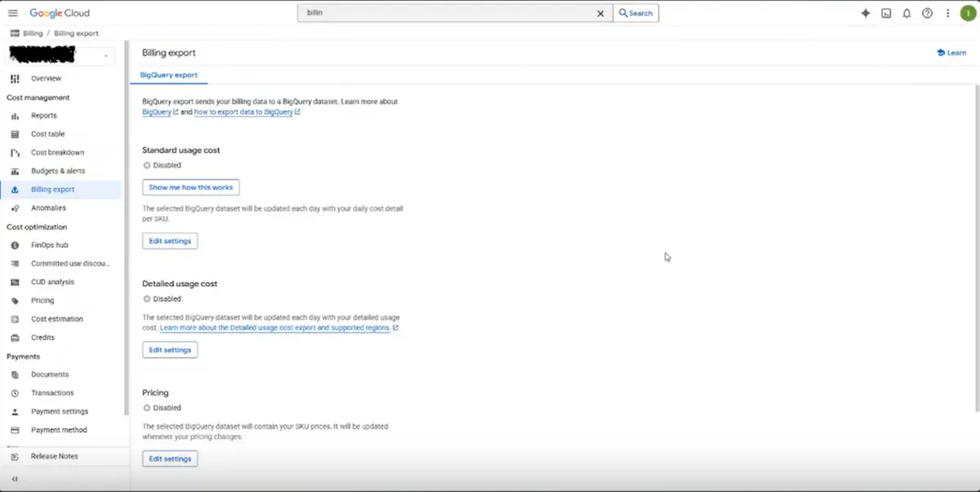Clear the search field with X icon

pos(600,13)
